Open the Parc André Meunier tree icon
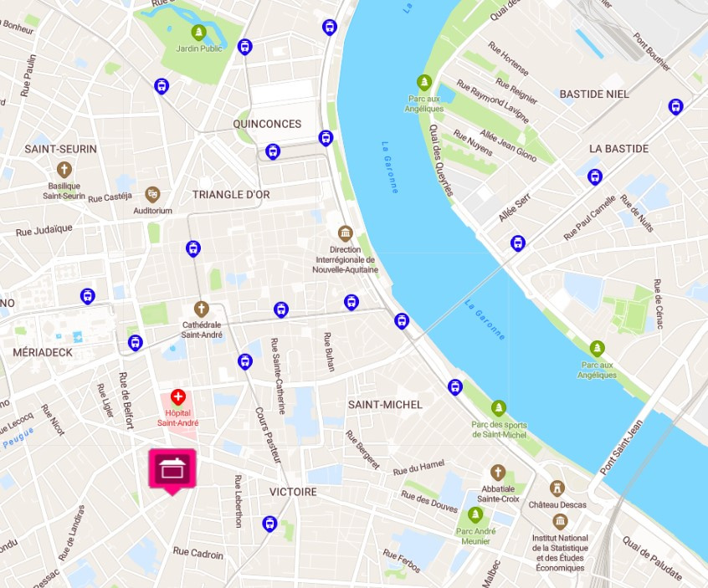Image resolution: width=708 pixels, height=588 pixels. [475, 515]
